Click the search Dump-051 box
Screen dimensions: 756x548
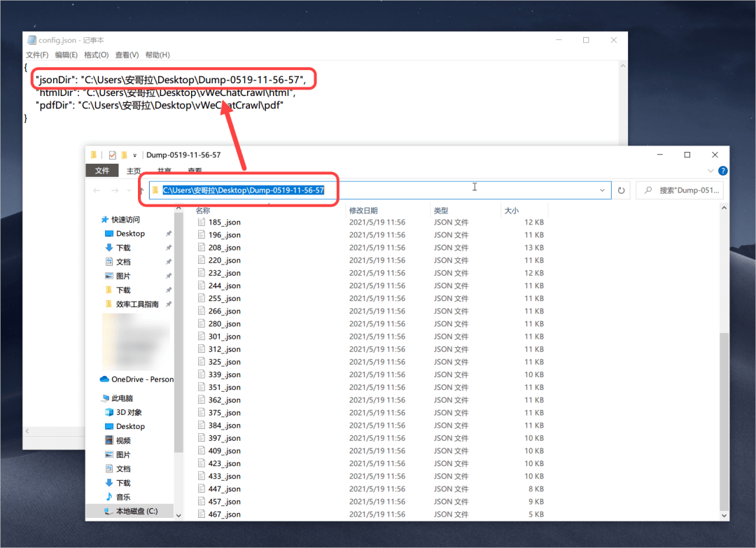(x=680, y=190)
